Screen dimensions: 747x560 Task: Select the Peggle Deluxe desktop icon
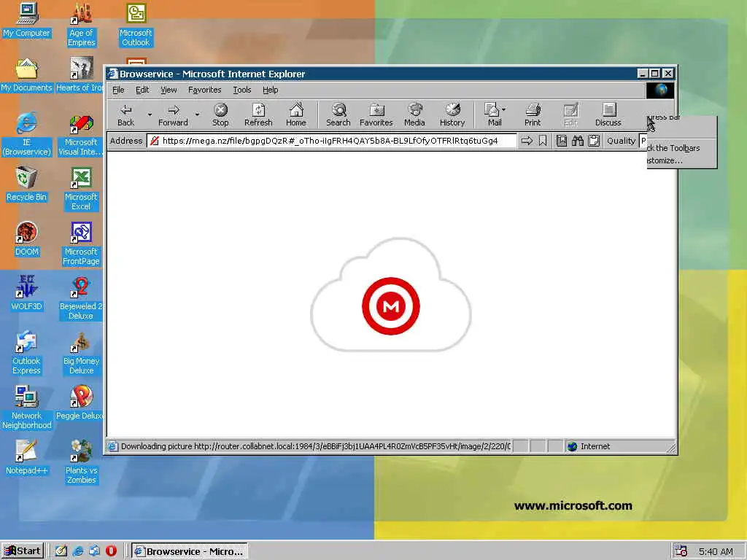coord(80,402)
